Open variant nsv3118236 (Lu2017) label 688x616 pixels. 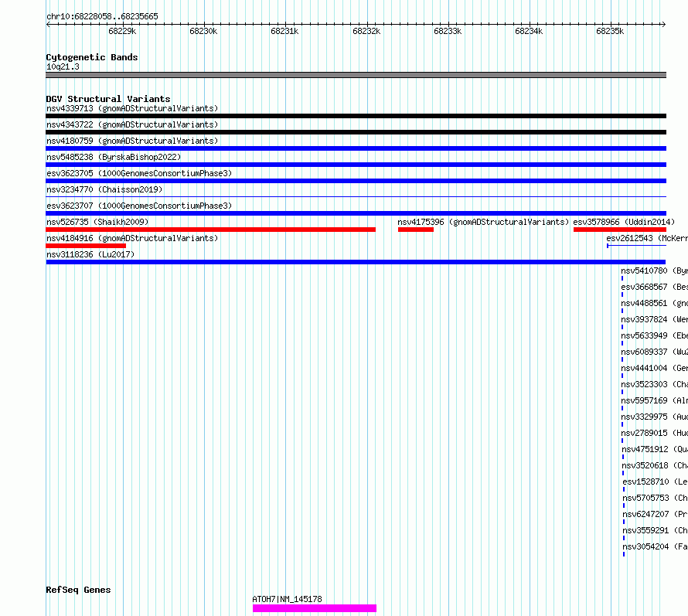(x=90, y=254)
